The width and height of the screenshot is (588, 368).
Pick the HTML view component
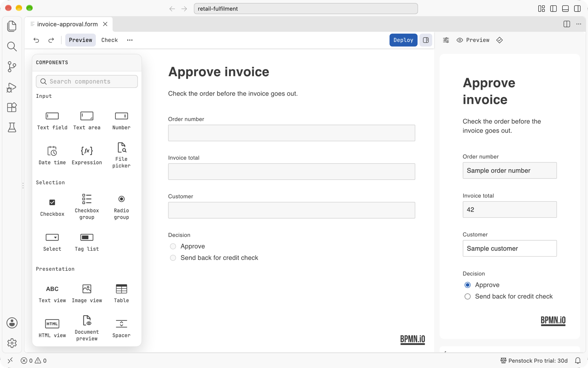(52, 329)
